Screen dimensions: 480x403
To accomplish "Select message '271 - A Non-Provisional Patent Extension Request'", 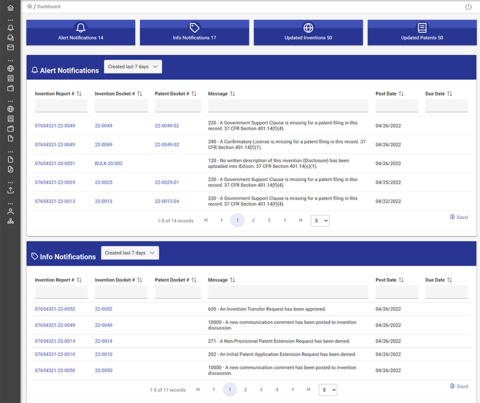I will coord(279,341).
